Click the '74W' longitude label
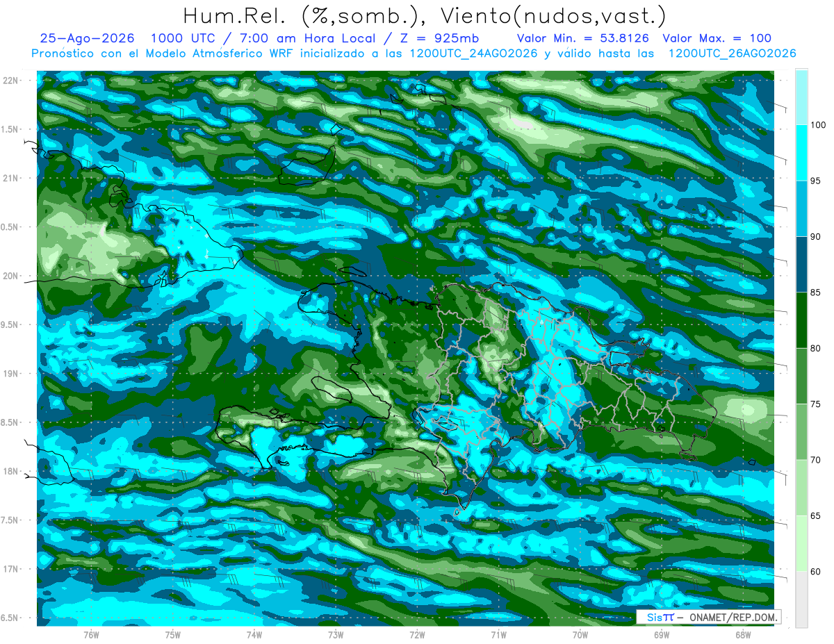Screen dimensions: 834x644 (254, 634)
